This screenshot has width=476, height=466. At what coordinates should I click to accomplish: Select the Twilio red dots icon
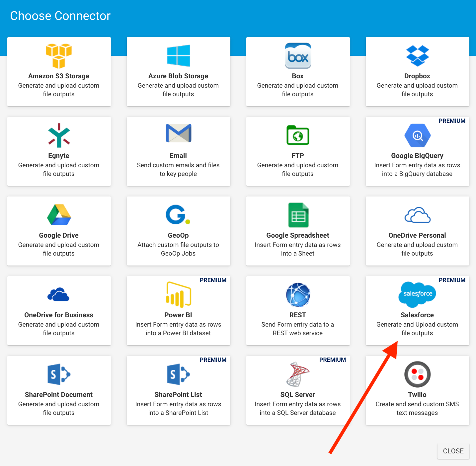click(417, 374)
